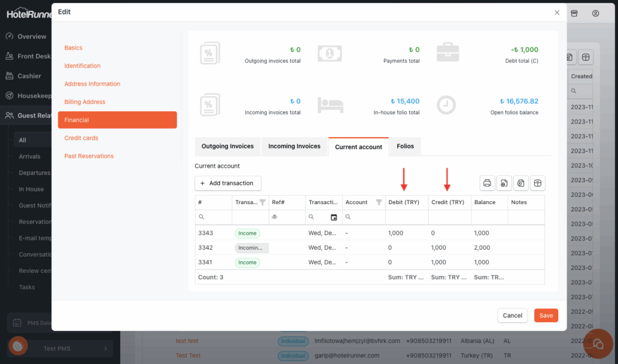Click the column chooser icon above the table
The height and width of the screenshot is (364, 618).
537,183
